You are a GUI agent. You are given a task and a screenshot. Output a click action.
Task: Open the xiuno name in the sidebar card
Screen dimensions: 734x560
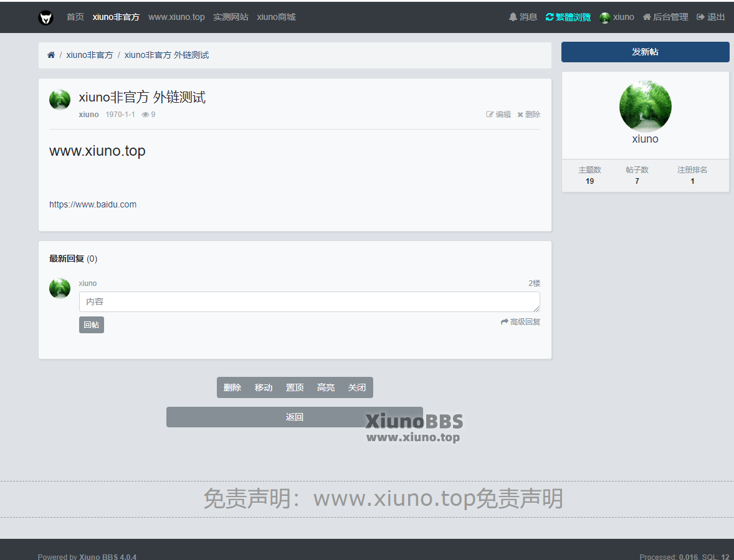click(x=645, y=139)
